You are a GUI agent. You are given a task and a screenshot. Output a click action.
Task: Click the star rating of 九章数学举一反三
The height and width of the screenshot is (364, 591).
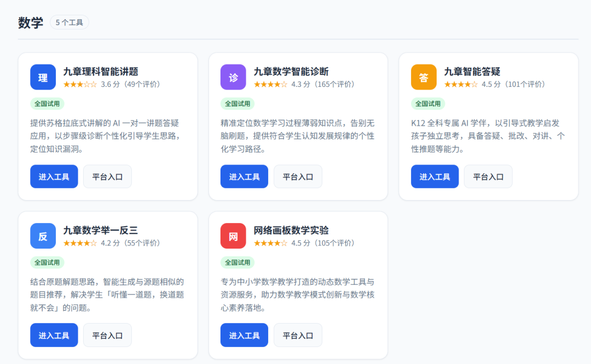pos(80,243)
